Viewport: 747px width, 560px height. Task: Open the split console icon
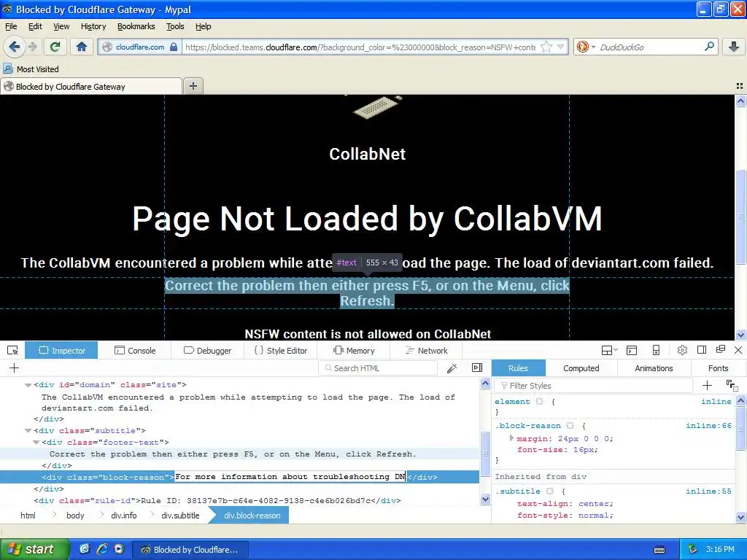pos(632,351)
